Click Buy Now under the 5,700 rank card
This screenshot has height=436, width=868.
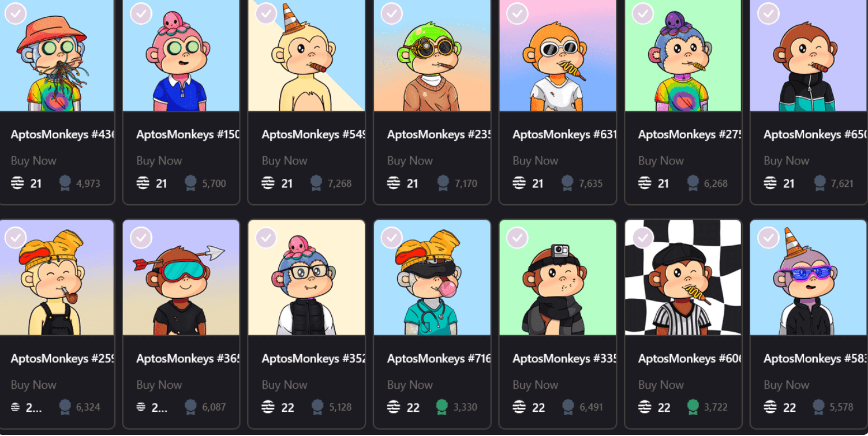tap(159, 161)
